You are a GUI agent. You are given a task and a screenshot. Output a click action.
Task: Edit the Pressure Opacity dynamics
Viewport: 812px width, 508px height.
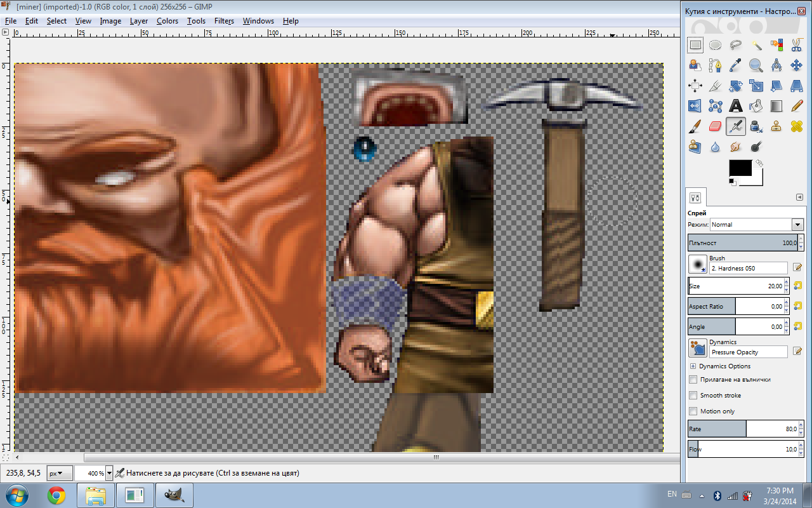click(797, 351)
